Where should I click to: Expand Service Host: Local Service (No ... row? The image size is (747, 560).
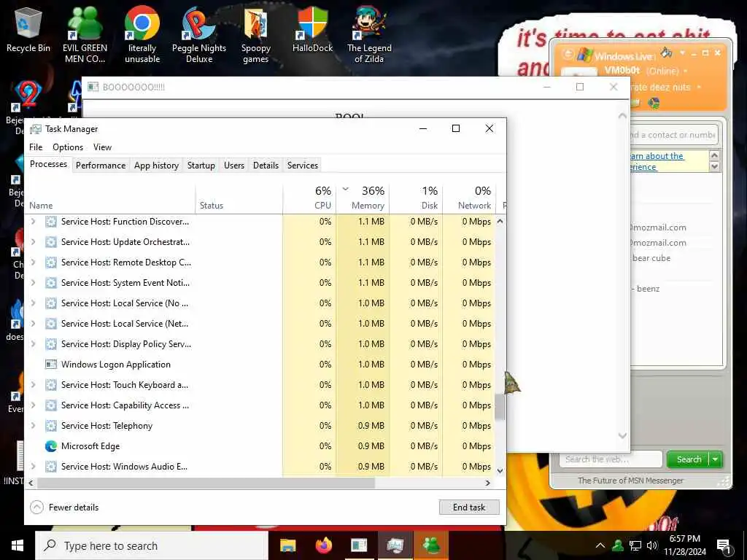click(34, 303)
